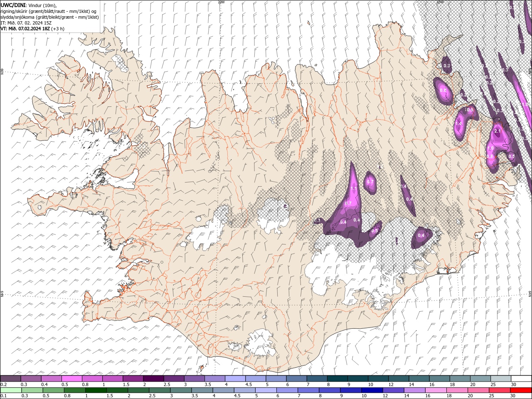This screenshot has width=532, height=399.
Task: Select the light gray upper-row swatch labeled 25
Action: [x=501, y=379]
